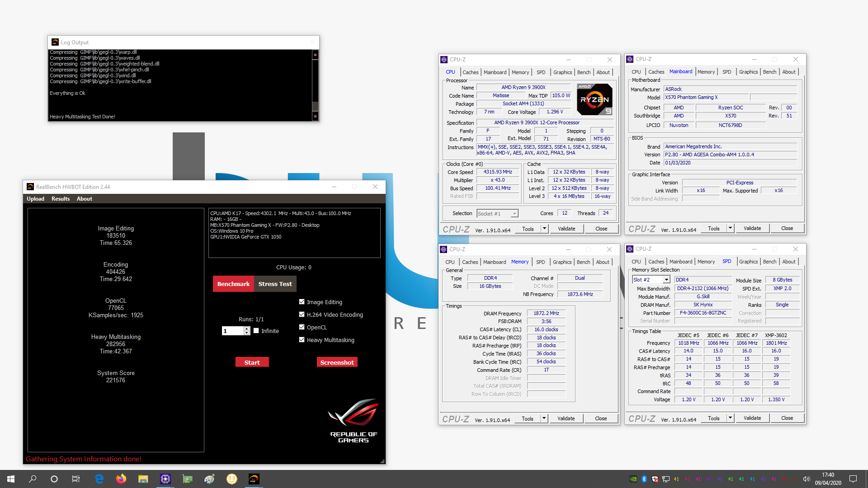This screenshot has height=488, width=868.
Task: Open volume speaker tray icon
Action: point(806,479)
